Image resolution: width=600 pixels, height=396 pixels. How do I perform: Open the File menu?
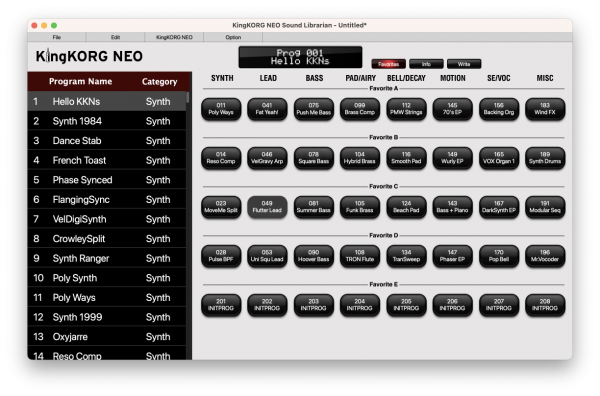(57, 37)
